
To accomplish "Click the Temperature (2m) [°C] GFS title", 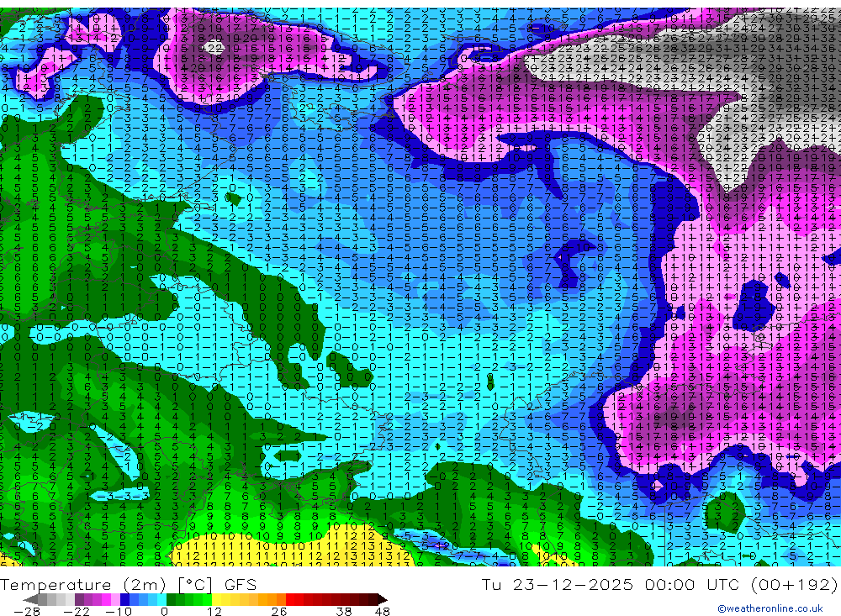I will click(x=128, y=584).
